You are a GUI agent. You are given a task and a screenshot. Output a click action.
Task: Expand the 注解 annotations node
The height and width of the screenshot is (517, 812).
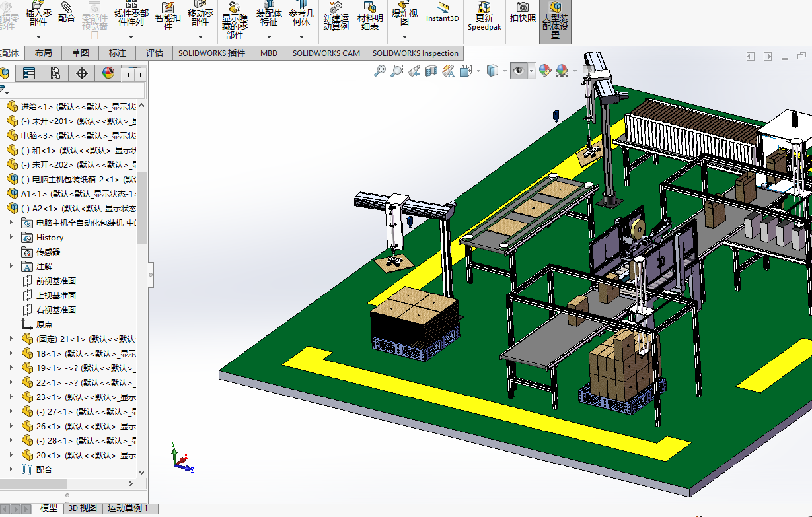pyautogui.click(x=11, y=266)
